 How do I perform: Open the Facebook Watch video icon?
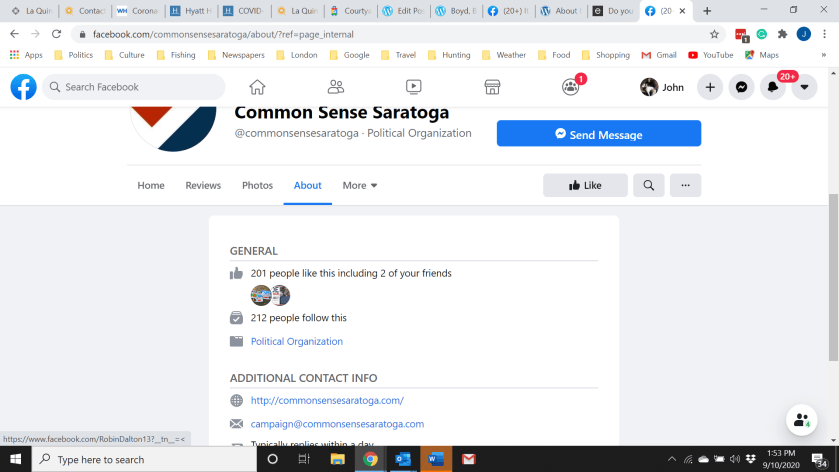click(414, 87)
